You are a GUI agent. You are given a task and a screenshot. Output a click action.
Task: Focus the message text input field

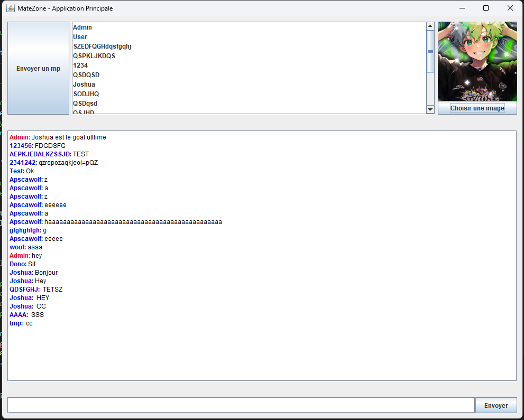(241, 405)
